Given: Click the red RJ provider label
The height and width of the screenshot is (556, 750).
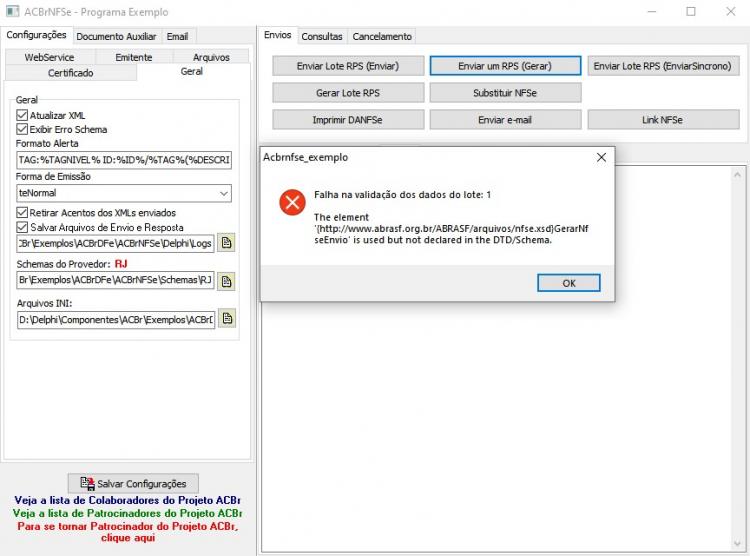Looking at the screenshot, I should 121,264.
